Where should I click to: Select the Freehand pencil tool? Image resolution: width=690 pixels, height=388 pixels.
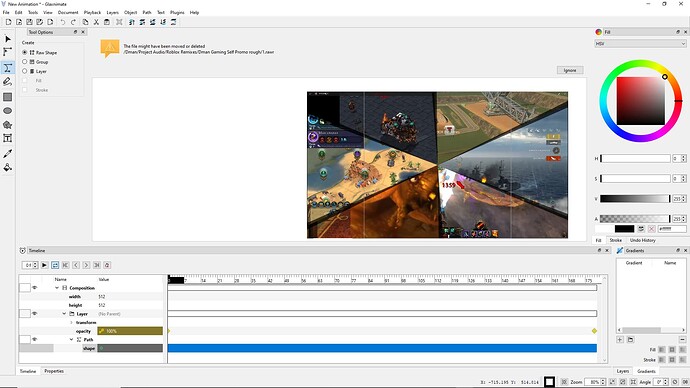(x=7, y=82)
